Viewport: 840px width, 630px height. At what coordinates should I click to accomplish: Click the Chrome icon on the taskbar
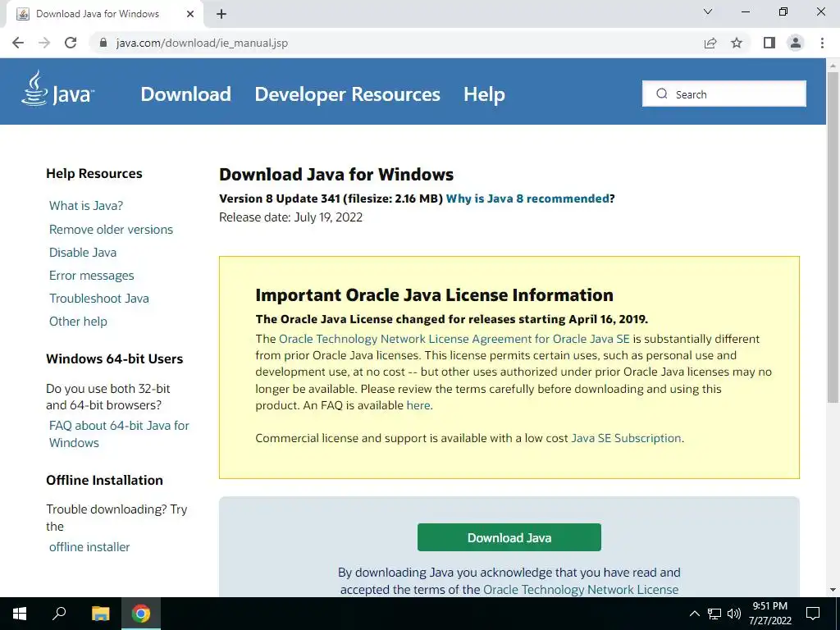point(141,614)
